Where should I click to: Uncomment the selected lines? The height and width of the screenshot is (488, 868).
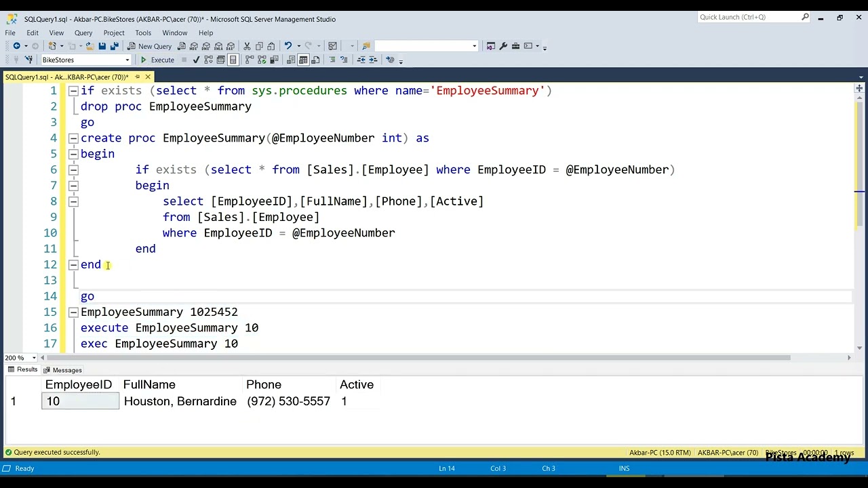point(344,60)
